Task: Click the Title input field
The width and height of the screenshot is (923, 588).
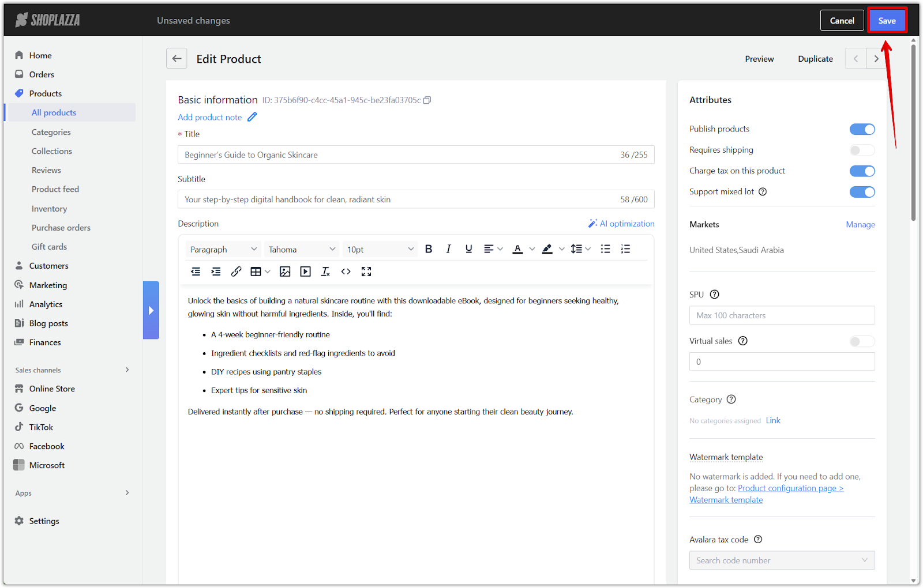Action: [416, 155]
